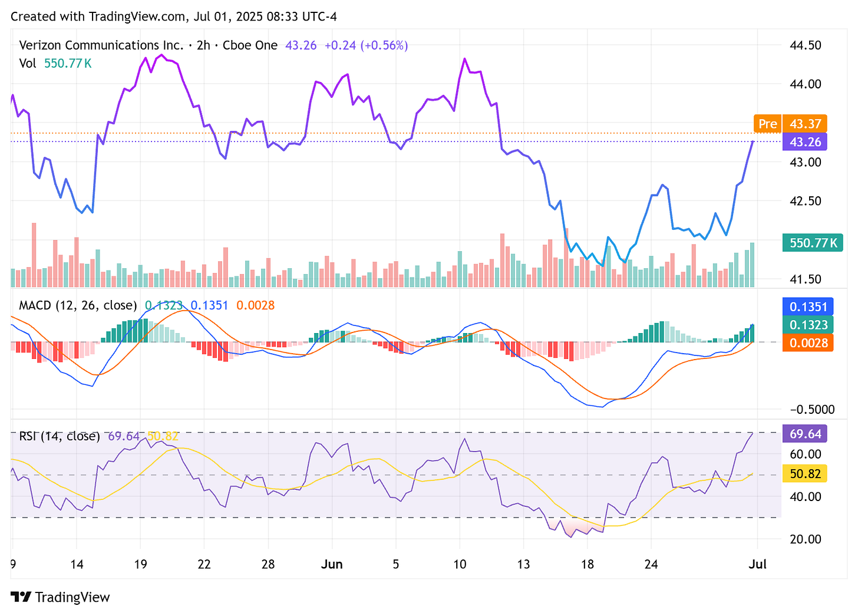Image resolution: width=858 pixels, height=616 pixels.
Task: Click the purple current price badge 43.26
Action: click(804, 141)
